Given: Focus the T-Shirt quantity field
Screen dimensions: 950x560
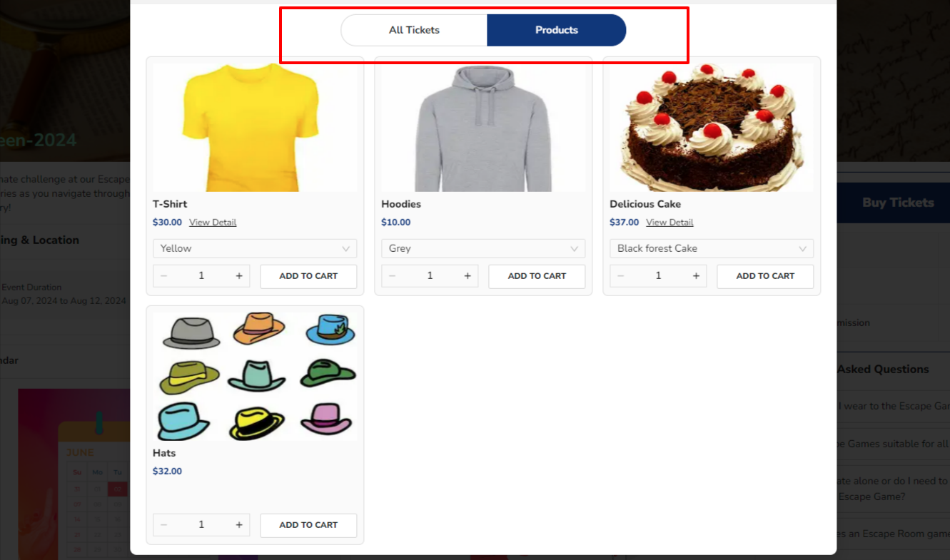Looking at the screenshot, I should [201, 276].
